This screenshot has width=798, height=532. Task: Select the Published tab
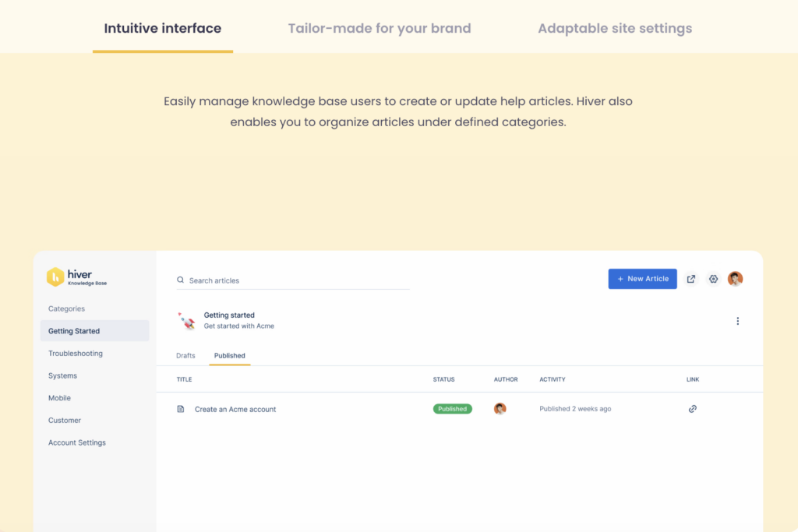229,356
